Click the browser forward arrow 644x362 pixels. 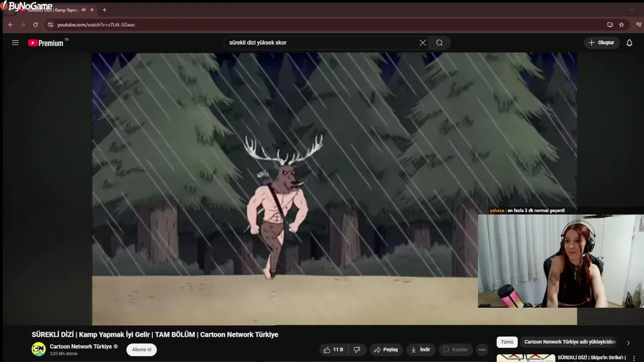[x=23, y=25]
